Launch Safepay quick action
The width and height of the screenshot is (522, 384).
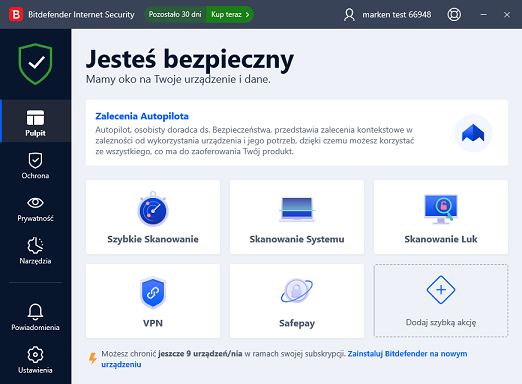pyautogui.click(x=297, y=301)
